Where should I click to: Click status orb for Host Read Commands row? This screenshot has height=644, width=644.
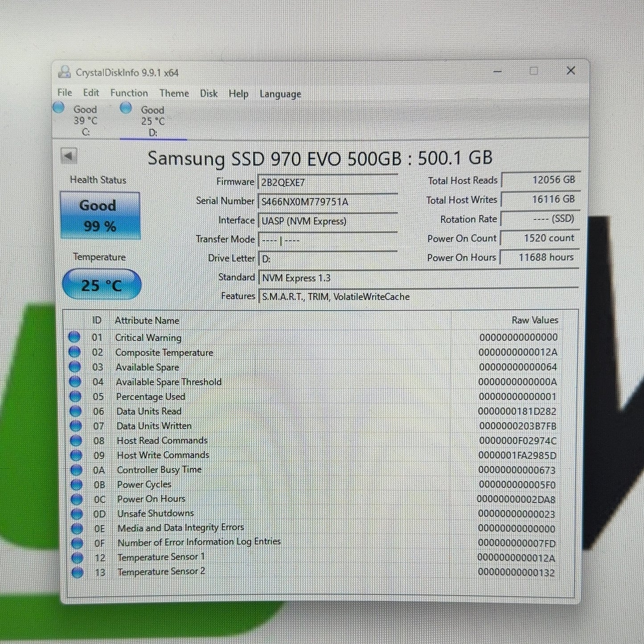pos(76,440)
